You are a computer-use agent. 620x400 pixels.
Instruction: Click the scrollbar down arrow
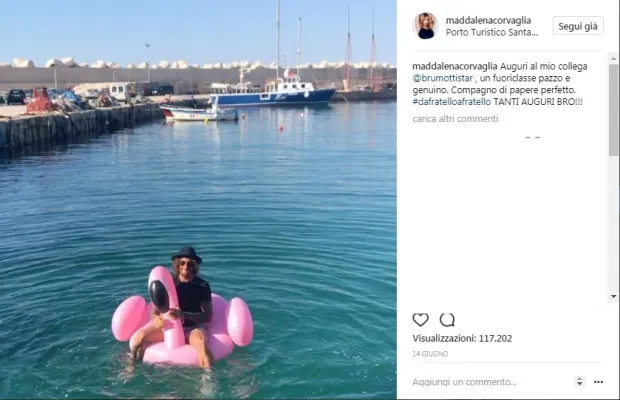(613, 296)
